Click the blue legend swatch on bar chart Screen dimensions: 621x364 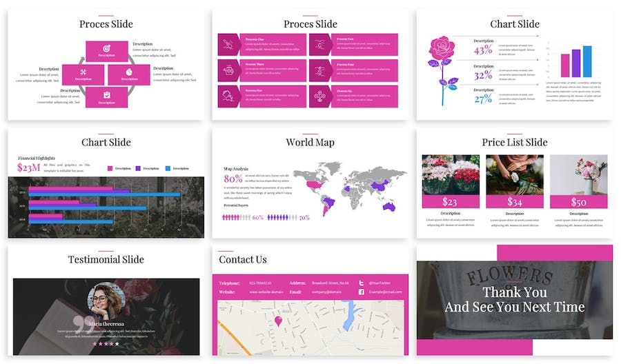[x=168, y=168]
